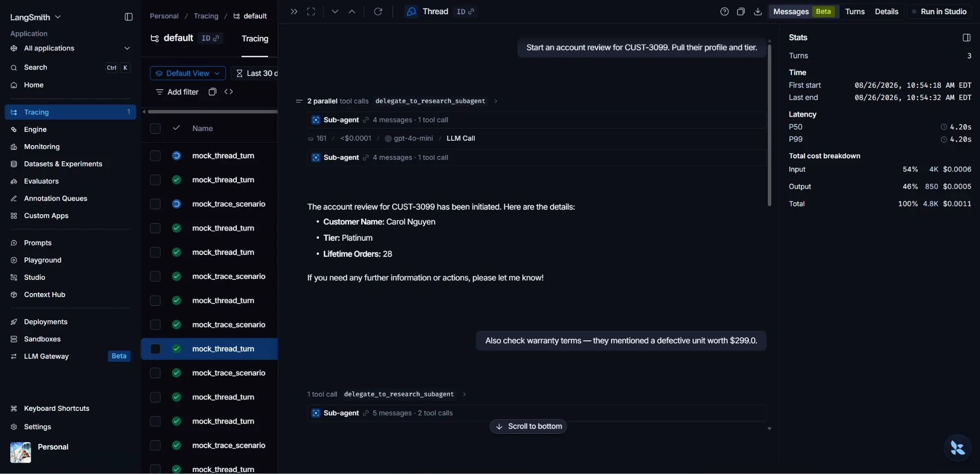Viewport: 980px width, 474px height.
Task: Click Scroll to bottom button
Action: pyautogui.click(x=528, y=426)
